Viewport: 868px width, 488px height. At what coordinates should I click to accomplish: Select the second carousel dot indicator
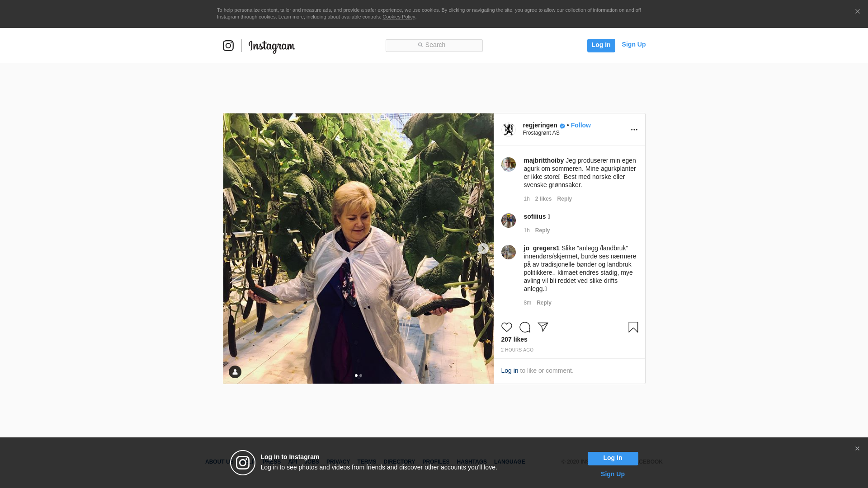click(x=361, y=375)
